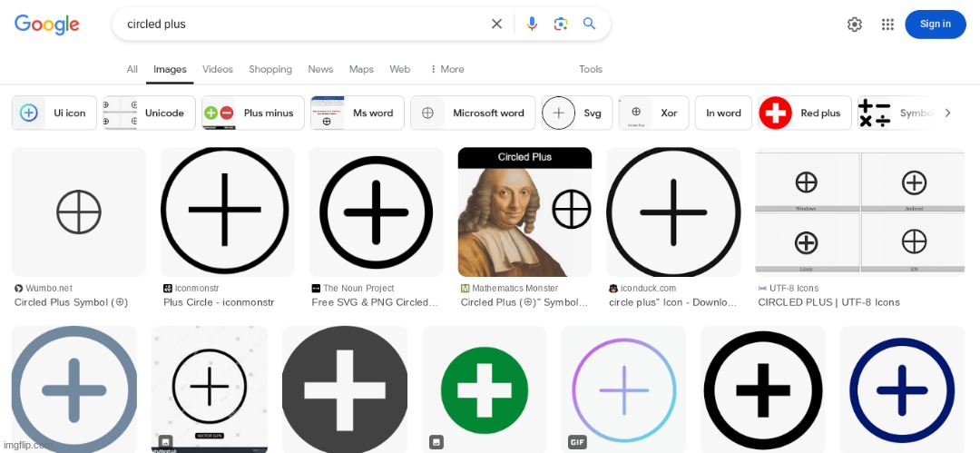Open the vector EPS circled plus image

(210, 389)
